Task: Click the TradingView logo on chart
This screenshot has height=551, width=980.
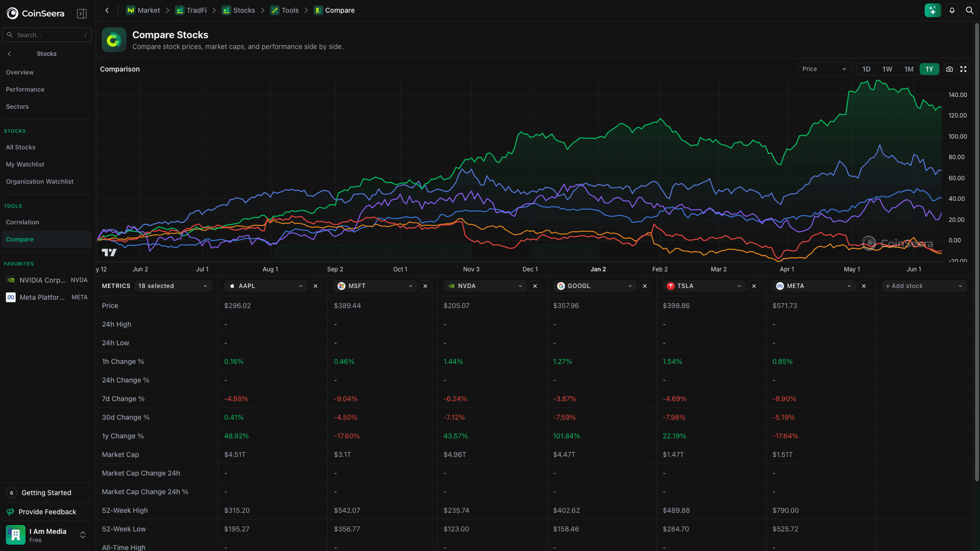Action: point(109,252)
